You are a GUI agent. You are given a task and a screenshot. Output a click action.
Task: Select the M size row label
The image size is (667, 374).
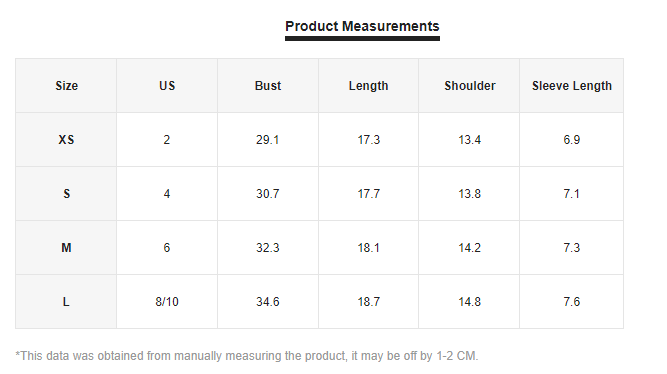tap(66, 248)
